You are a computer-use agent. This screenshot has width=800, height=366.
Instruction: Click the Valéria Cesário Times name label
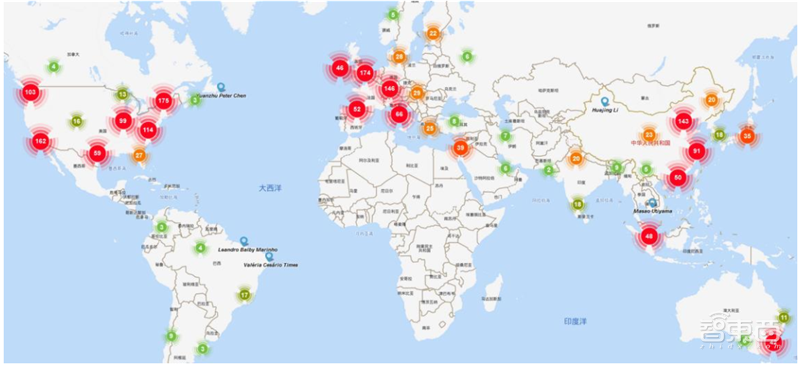pos(270,265)
